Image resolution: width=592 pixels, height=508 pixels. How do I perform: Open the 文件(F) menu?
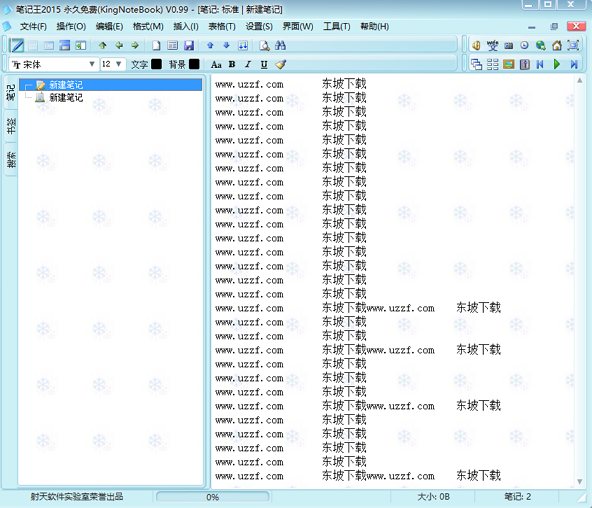pos(34,26)
